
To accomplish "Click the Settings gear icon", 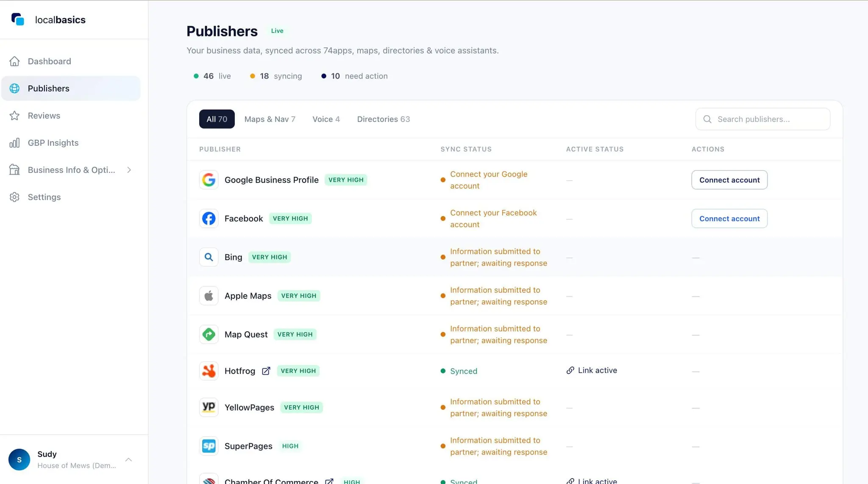I will coord(14,197).
